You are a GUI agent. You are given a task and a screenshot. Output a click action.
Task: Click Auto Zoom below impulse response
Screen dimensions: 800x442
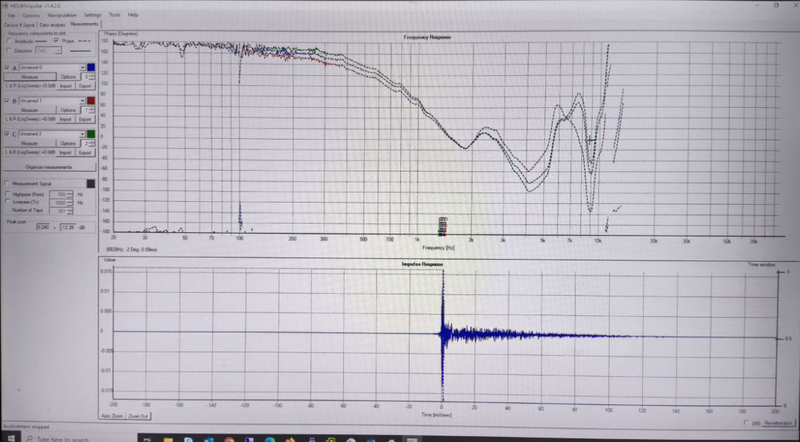pos(112,416)
